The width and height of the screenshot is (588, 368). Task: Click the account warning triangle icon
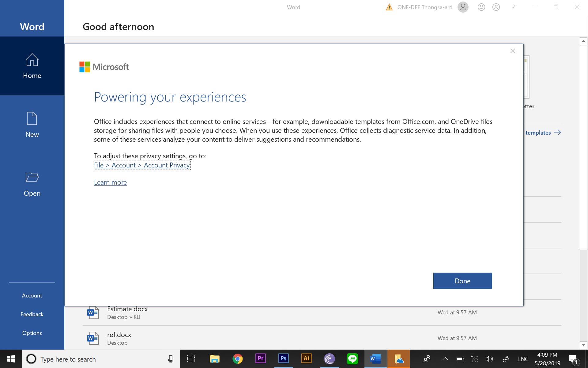point(389,7)
